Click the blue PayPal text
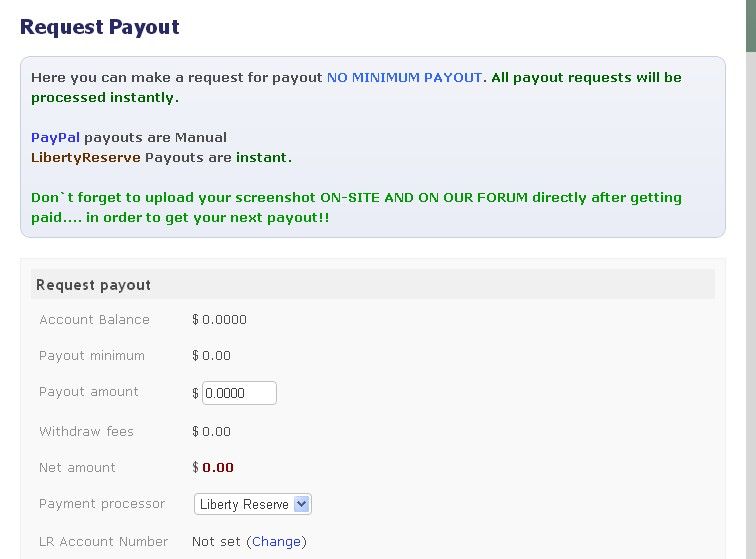This screenshot has width=756, height=559. click(55, 137)
